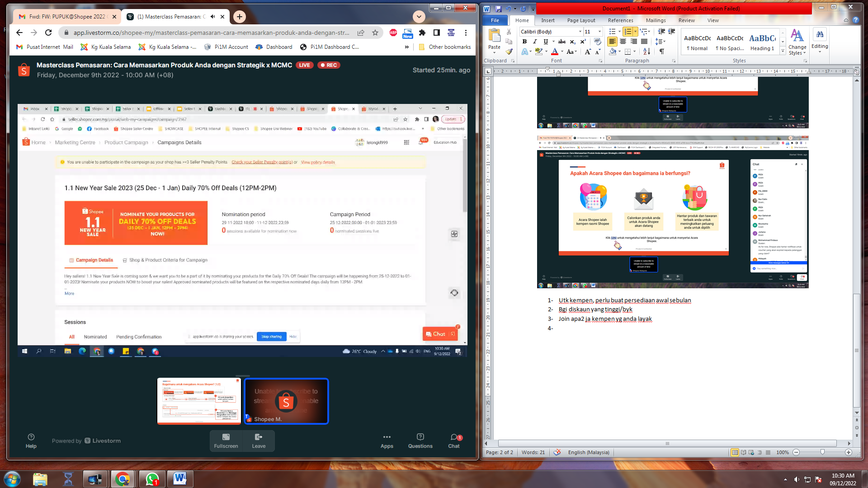Switch to Print Layout view in status bar
This screenshot has height=488, width=868.
coord(735,452)
